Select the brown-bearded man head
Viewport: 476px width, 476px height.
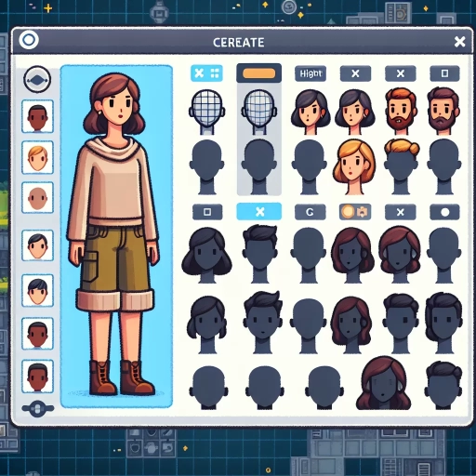coord(443,111)
